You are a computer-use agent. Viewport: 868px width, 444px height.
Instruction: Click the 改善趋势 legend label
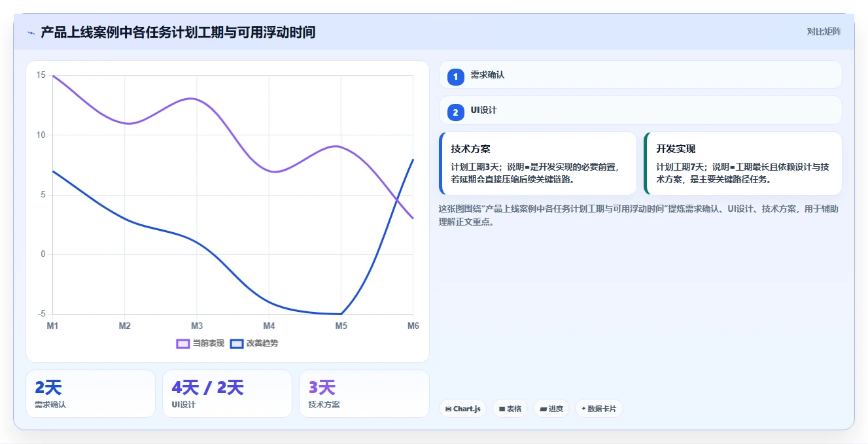click(x=262, y=343)
